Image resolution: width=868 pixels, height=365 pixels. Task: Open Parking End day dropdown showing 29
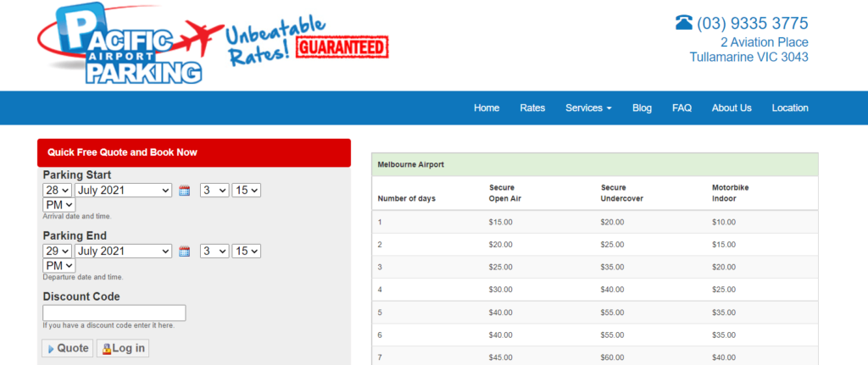(58, 251)
